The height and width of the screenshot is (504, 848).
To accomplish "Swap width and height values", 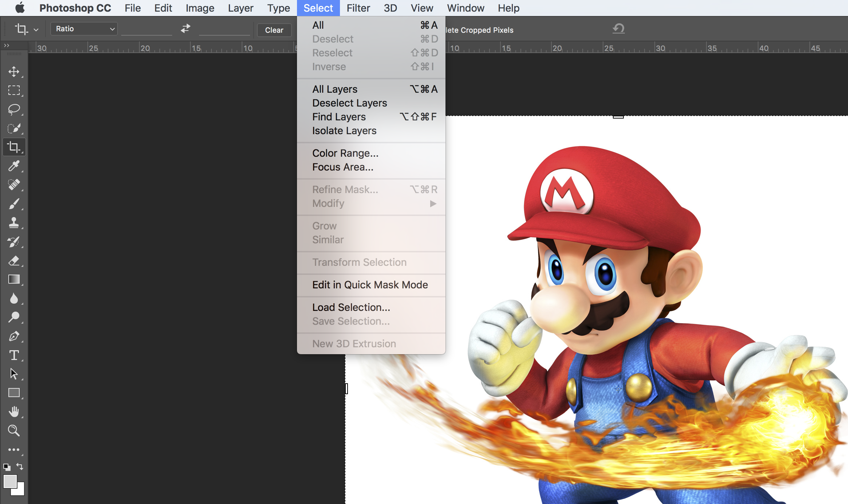I will (186, 29).
